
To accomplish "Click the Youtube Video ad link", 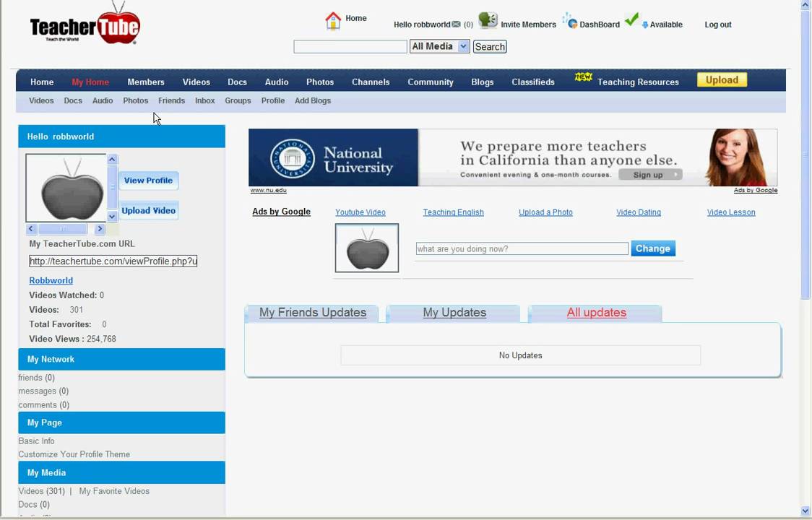I will tap(360, 212).
